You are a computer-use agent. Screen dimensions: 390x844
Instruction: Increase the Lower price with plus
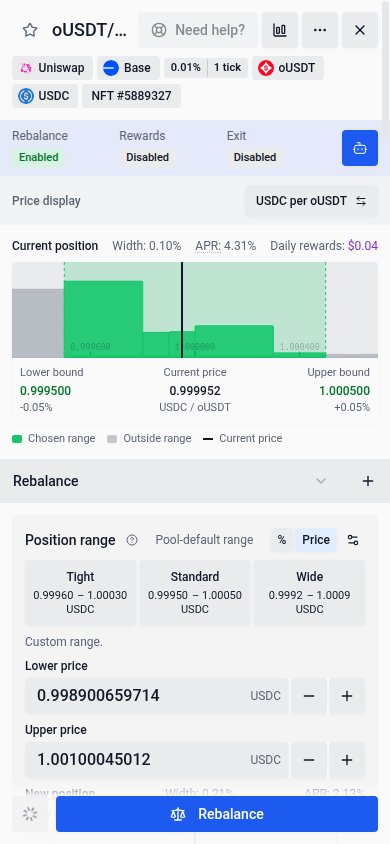pyautogui.click(x=347, y=696)
